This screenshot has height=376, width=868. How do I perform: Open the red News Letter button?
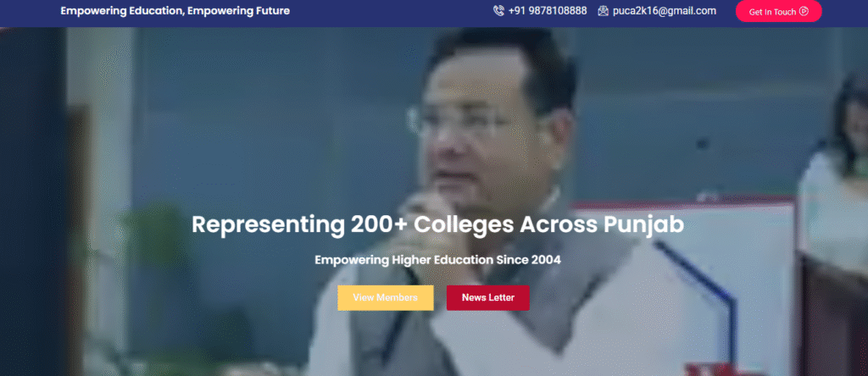point(487,297)
